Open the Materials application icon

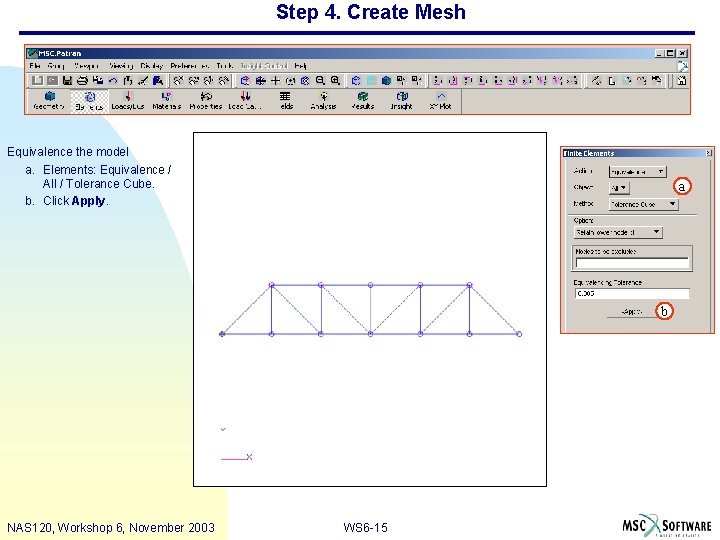click(166, 101)
